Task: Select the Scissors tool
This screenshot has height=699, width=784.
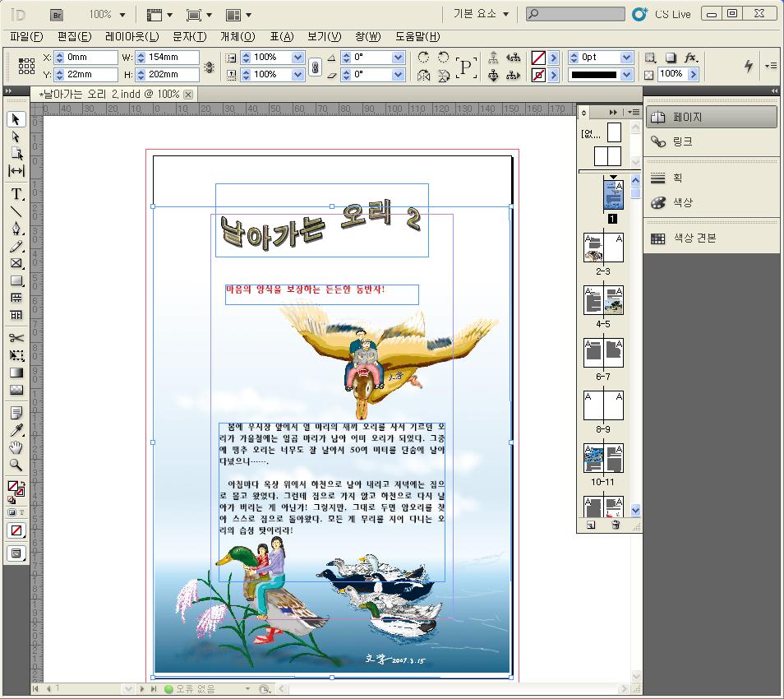Action: [x=16, y=338]
